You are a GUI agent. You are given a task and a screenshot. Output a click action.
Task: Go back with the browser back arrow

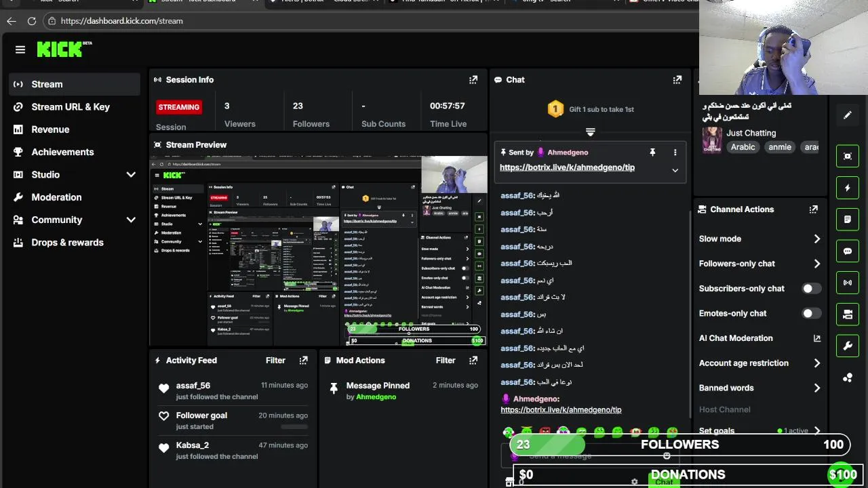point(11,21)
